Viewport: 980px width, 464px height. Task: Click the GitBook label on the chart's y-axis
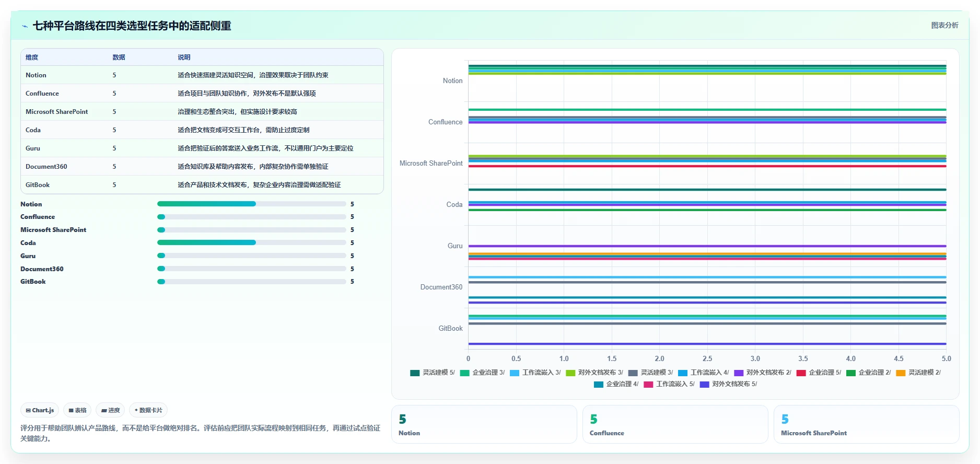[x=450, y=328]
